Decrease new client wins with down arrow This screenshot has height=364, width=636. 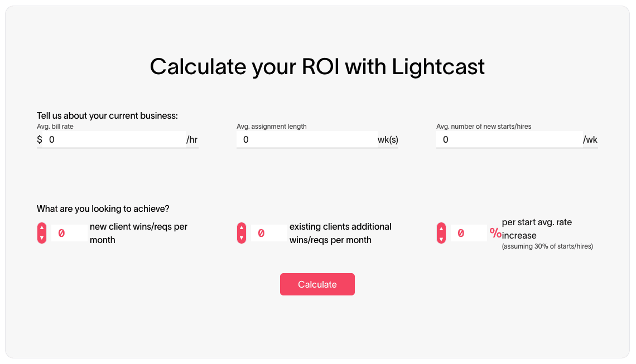(42, 238)
